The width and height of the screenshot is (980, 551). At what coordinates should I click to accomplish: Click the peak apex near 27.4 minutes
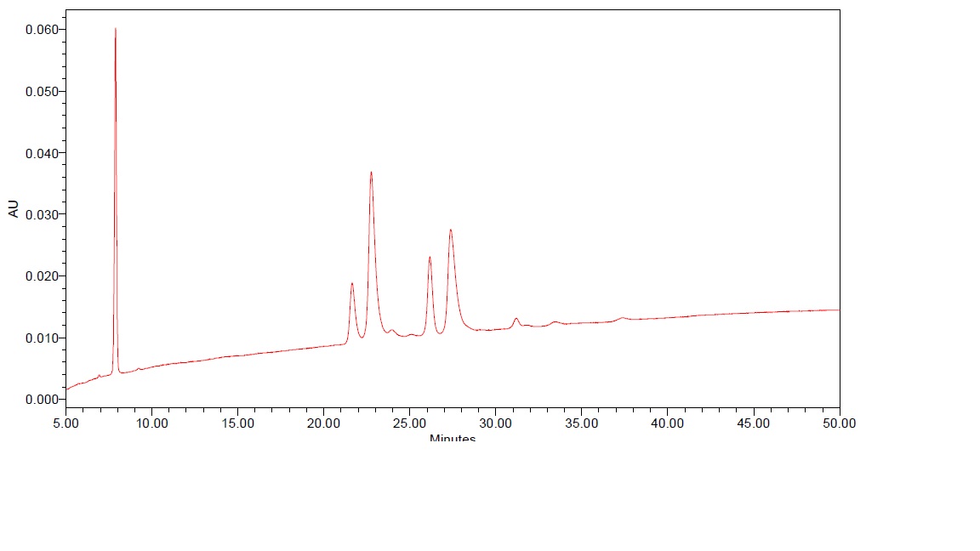tap(450, 230)
